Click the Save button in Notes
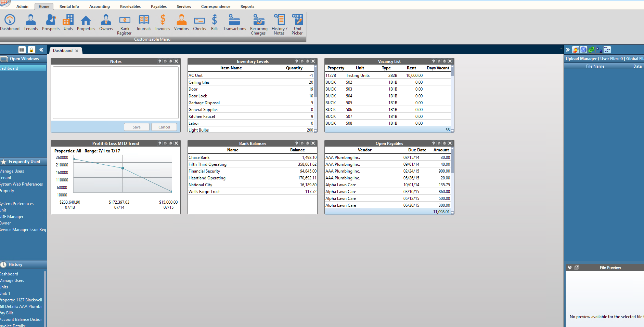The image size is (644, 327). [x=137, y=127]
